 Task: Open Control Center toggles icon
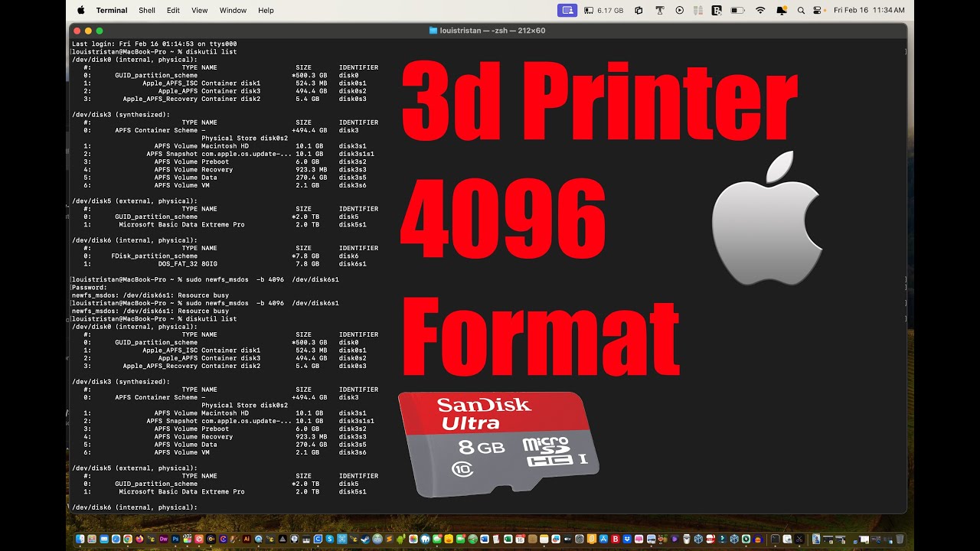tap(818, 10)
